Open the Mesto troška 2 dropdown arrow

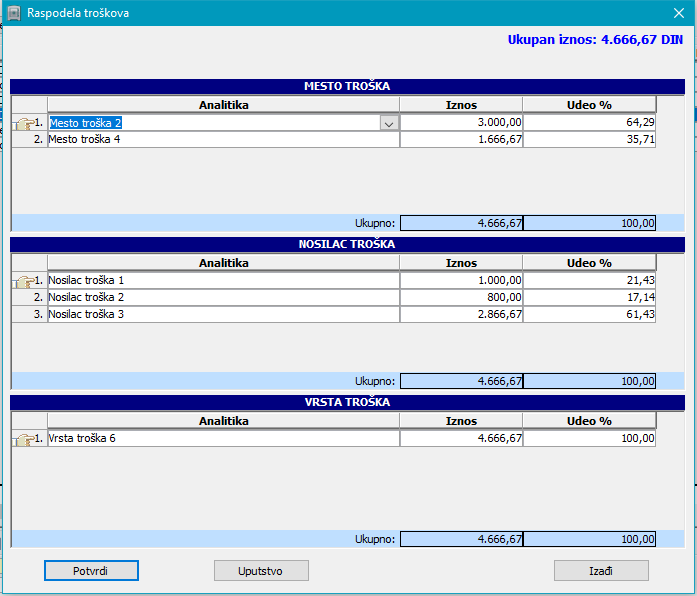[389, 123]
